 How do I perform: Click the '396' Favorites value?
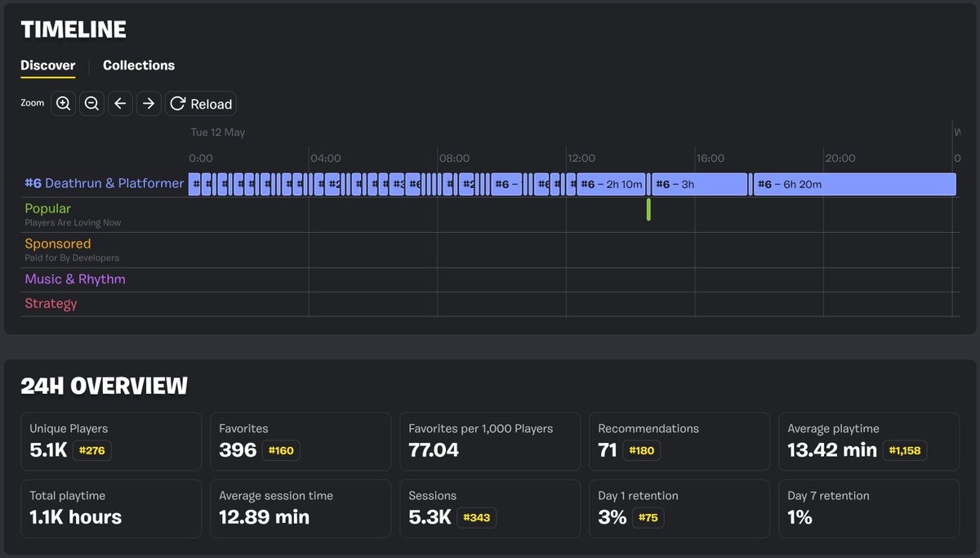pos(238,450)
